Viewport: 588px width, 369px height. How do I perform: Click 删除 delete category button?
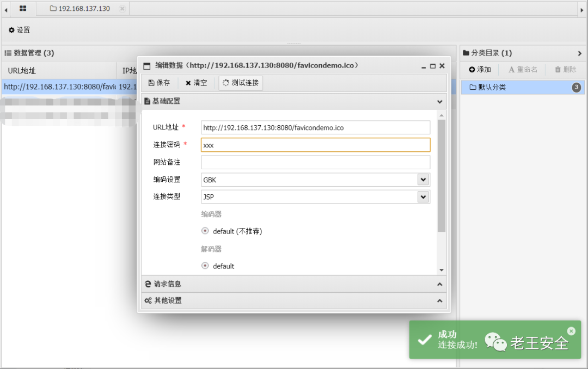point(566,69)
